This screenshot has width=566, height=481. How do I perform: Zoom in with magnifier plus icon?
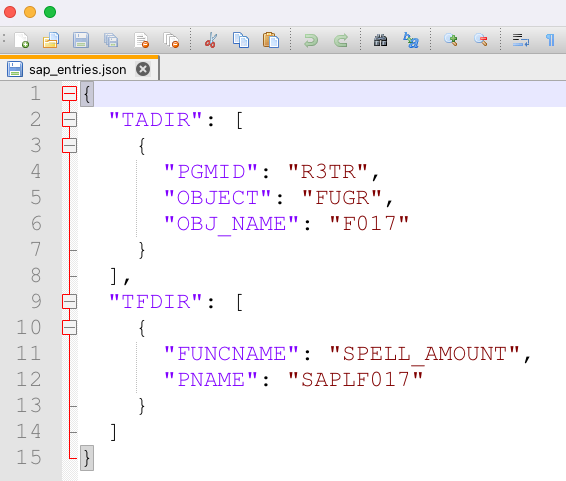(451, 40)
